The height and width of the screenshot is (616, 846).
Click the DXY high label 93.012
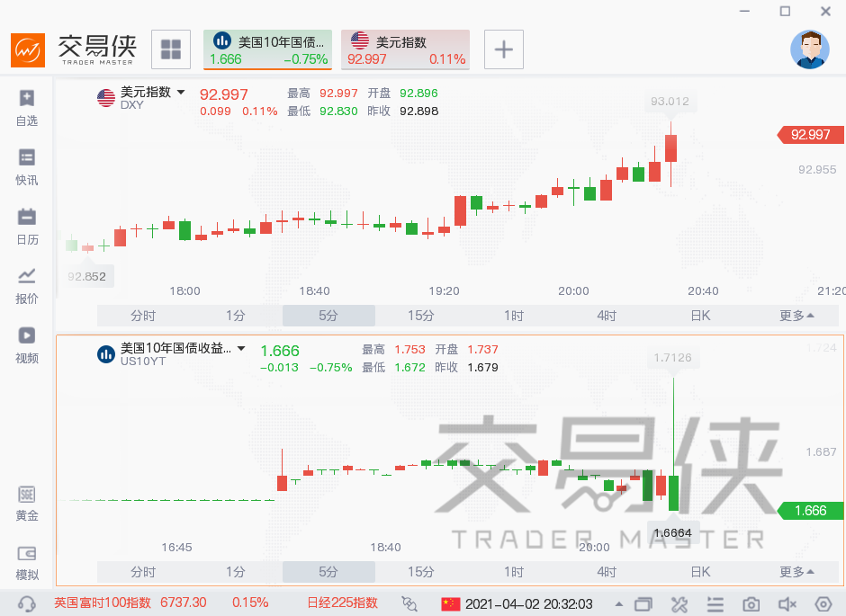point(670,102)
